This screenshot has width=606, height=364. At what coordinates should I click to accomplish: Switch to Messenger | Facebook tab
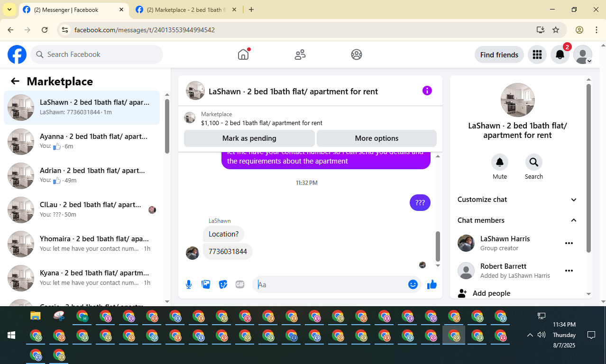click(74, 10)
